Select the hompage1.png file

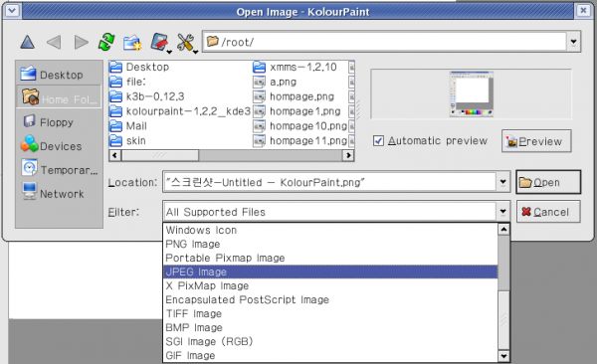coord(297,111)
